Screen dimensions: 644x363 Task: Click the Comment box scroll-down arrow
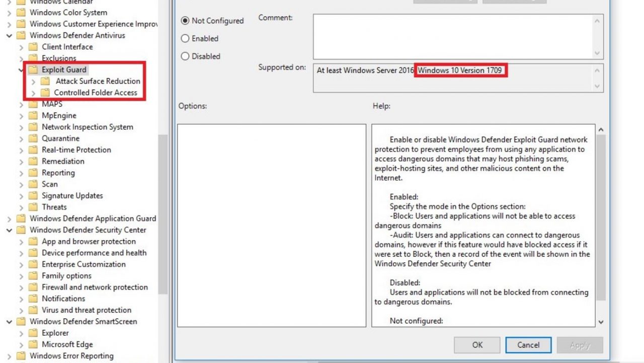click(x=597, y=53)
